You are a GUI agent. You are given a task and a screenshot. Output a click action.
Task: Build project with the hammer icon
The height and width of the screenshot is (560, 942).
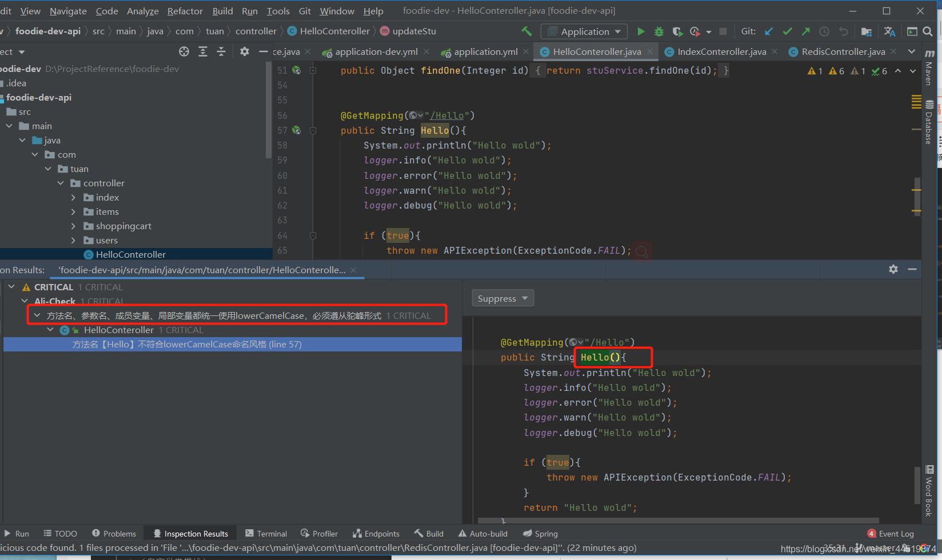pyautogui.click(x=526, y=31)
